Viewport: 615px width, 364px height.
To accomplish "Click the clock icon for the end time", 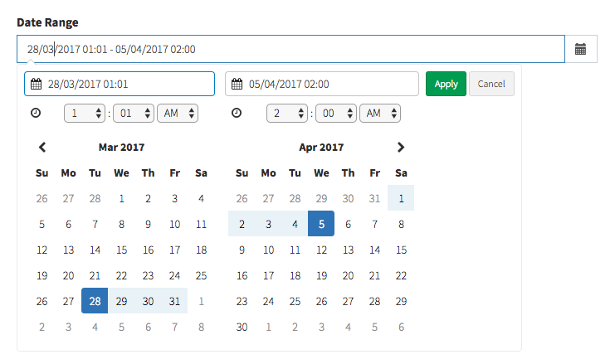I will (237, 113).
